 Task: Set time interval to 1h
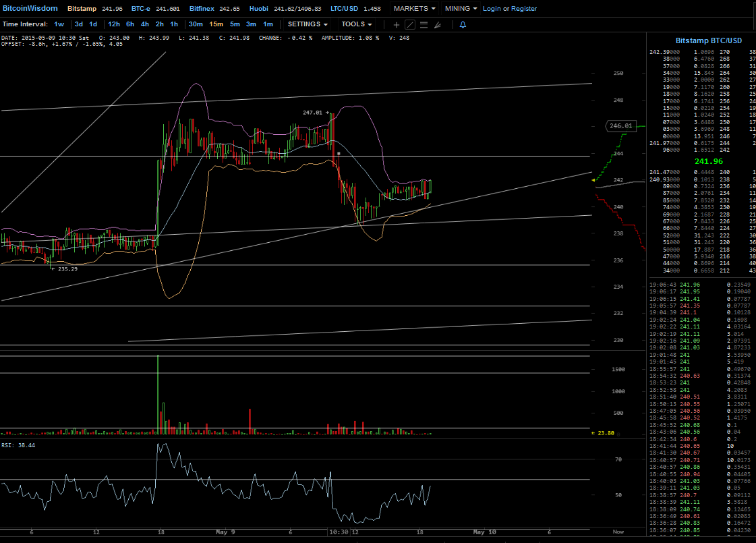[174, 24]
